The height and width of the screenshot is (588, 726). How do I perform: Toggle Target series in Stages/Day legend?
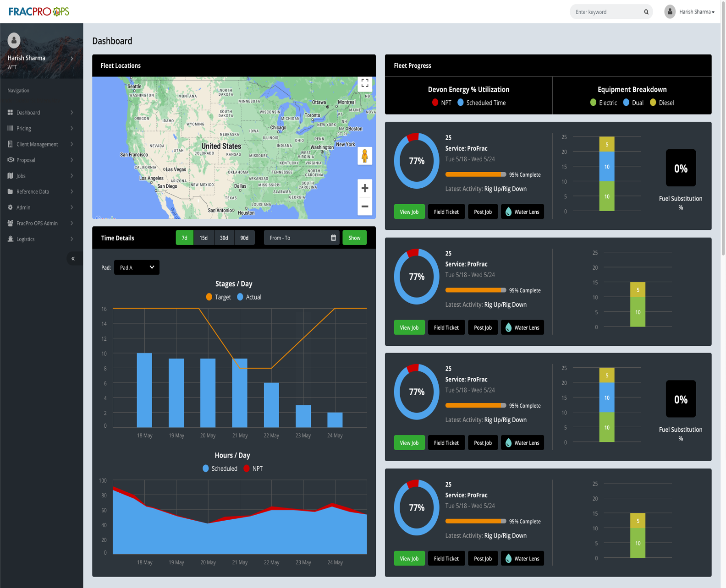219,297
